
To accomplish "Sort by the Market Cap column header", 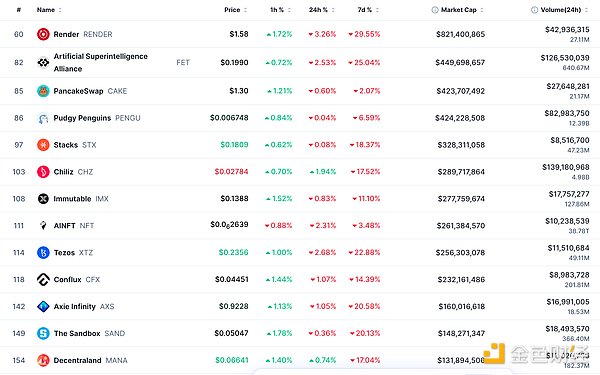I will [462, 10].
